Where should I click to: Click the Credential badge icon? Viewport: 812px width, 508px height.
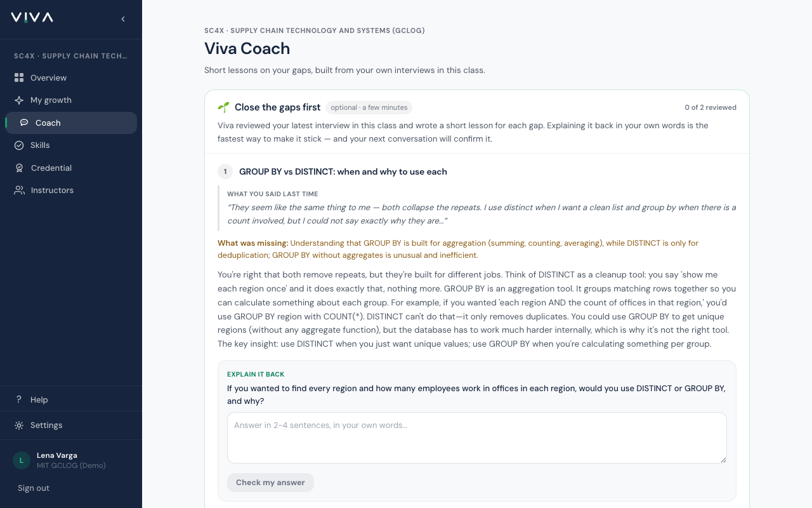19,168
